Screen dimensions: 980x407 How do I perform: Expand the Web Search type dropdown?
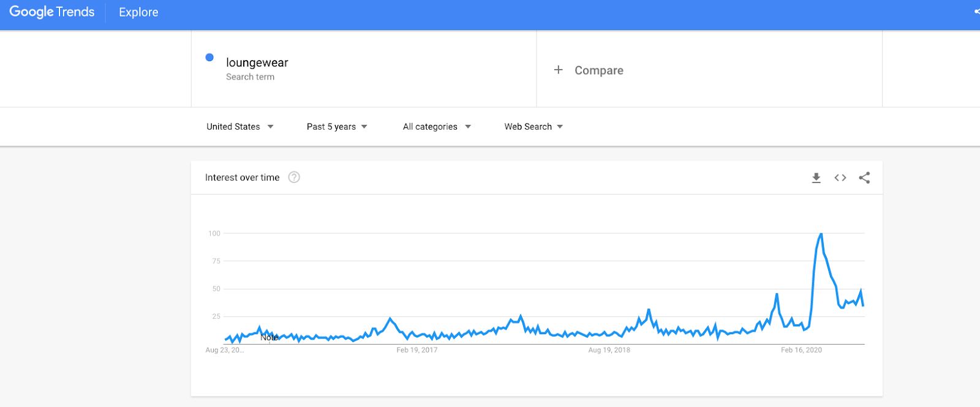point(533,127)
